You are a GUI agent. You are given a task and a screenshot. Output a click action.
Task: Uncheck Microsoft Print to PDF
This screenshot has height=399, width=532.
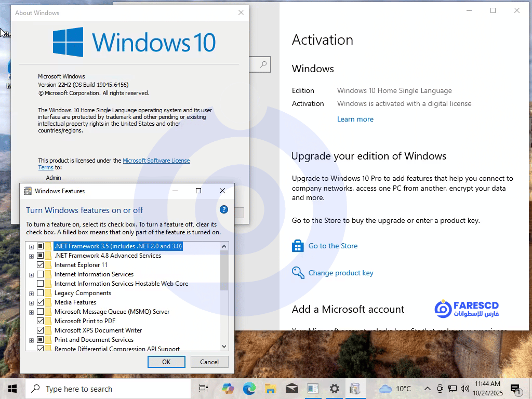(x=41, y=321)
